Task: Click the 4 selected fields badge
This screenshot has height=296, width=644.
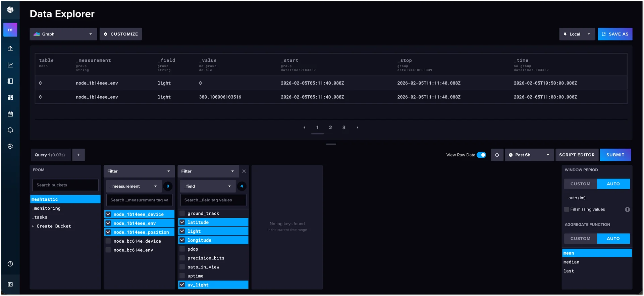Action: point(242,186)
